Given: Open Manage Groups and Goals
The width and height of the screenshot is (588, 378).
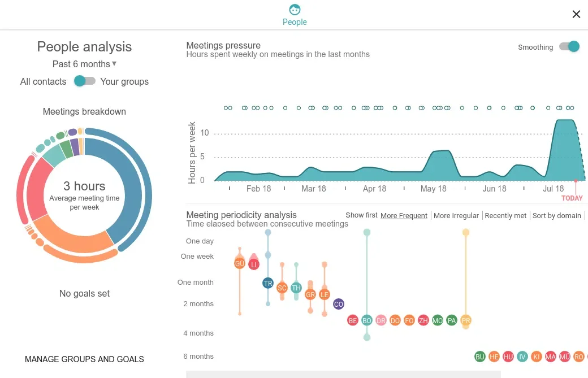Looking at the screenshot, I should click(x=84, y=359).
